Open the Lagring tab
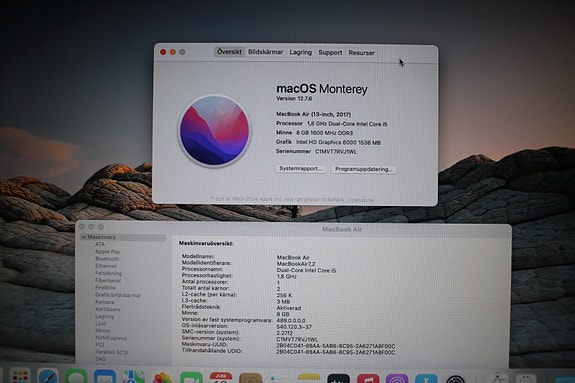The image size is (575, 383). point(301,52)
